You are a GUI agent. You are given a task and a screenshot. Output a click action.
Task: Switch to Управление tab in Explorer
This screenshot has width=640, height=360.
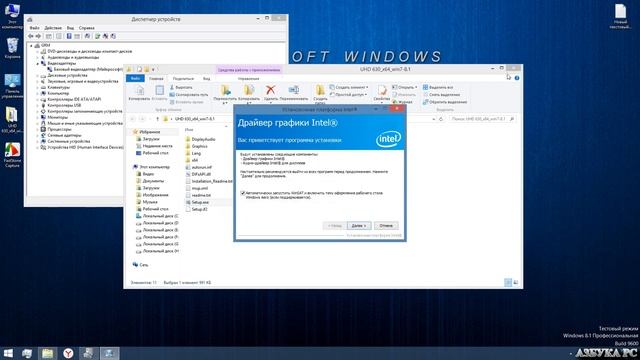(x=248, y=78)
